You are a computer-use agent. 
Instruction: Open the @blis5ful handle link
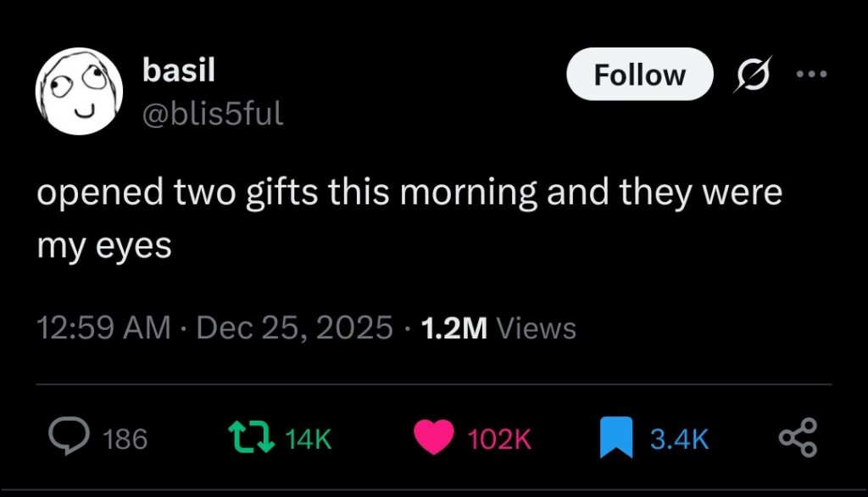coord(212,113)
